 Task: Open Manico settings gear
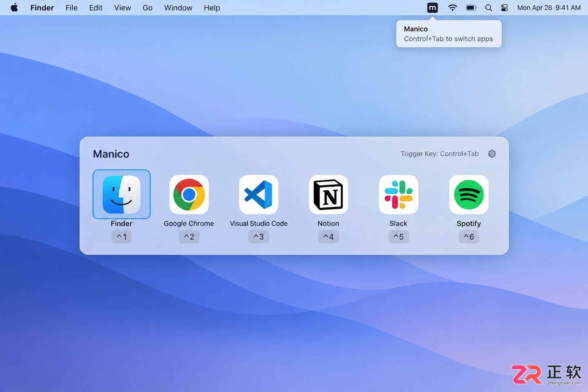492,154
